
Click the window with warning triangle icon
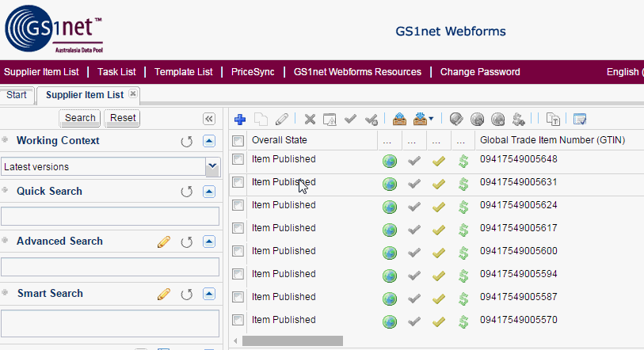pos(330,120)
